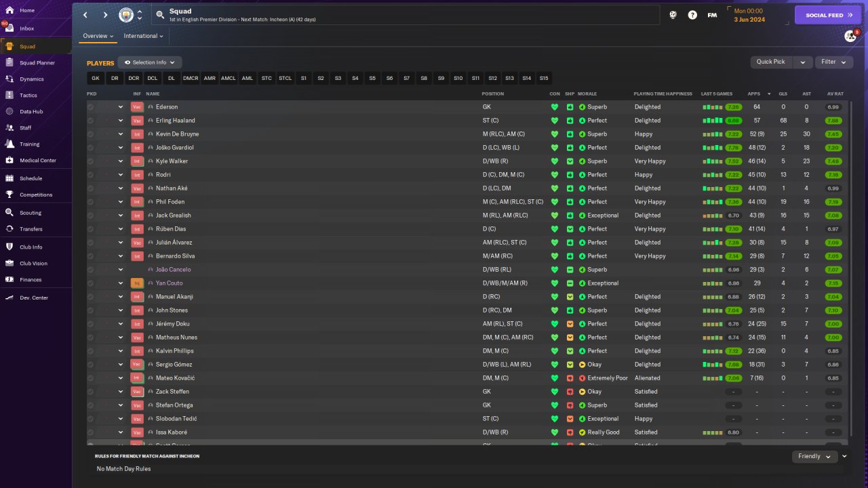Click Kovačić's "Extremely Poor" morale text
The image size is (868, 488).
[608, 378]
